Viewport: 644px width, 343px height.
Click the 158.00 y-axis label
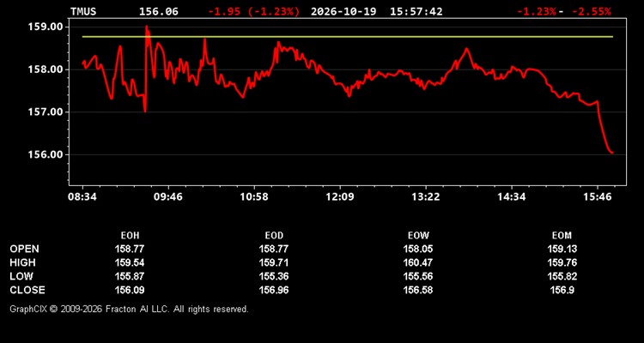pyautogui.click(x=46, y=69)
